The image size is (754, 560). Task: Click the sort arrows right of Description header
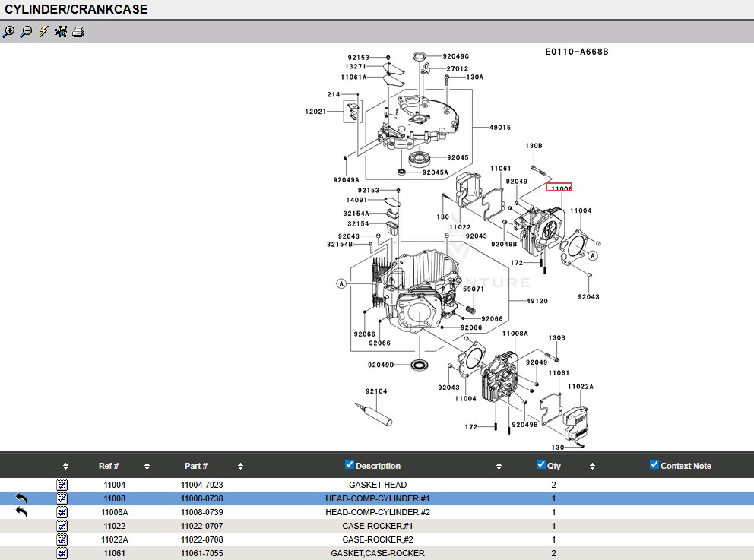point(499,467)
